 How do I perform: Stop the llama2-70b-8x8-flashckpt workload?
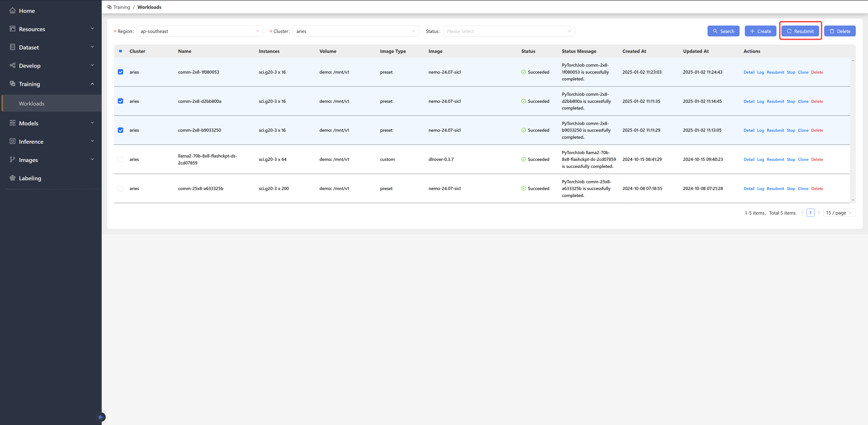click(x=790, y=160)
